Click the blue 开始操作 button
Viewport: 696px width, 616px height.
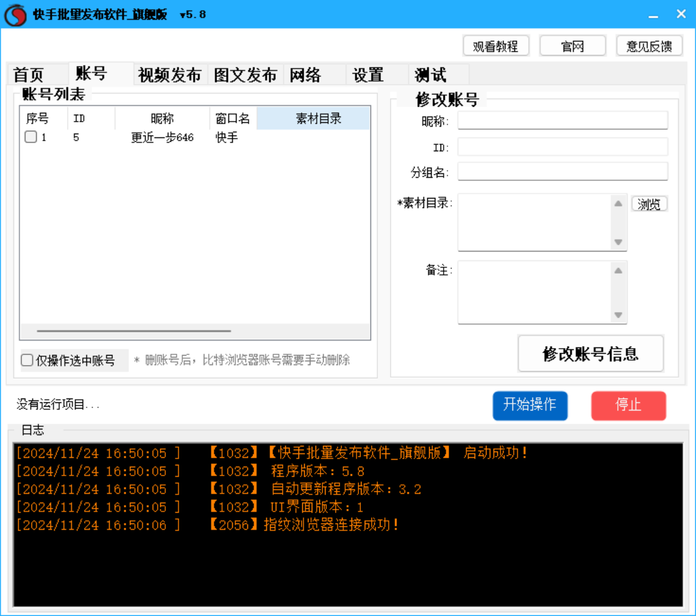tap(530, 405)
